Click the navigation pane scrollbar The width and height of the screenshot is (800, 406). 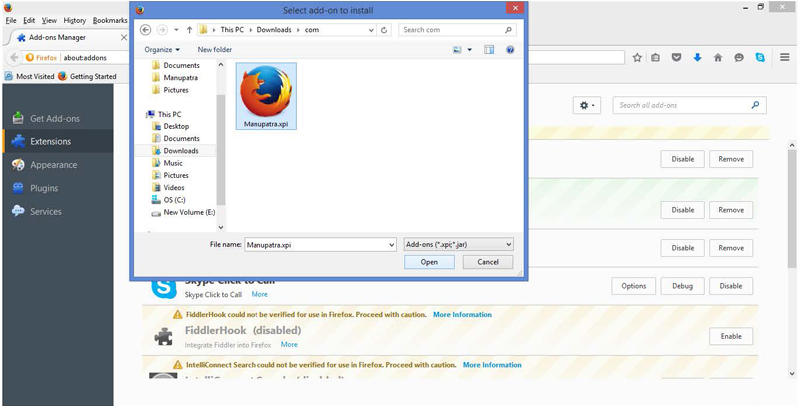(x=221, y=149)
